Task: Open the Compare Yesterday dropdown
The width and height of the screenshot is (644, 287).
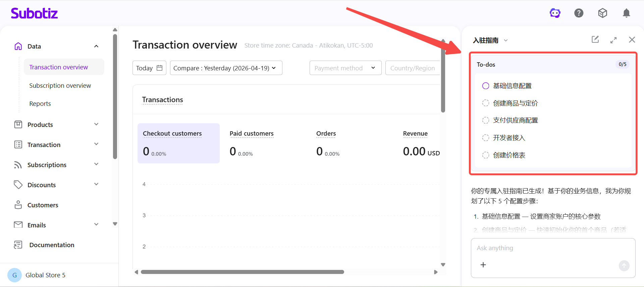Action: point(226,68)
